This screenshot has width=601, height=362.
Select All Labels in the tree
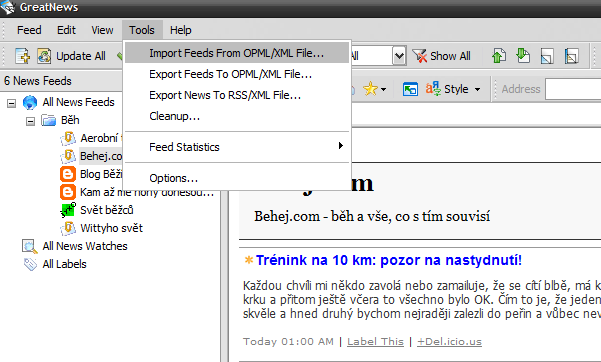(64, 264)
